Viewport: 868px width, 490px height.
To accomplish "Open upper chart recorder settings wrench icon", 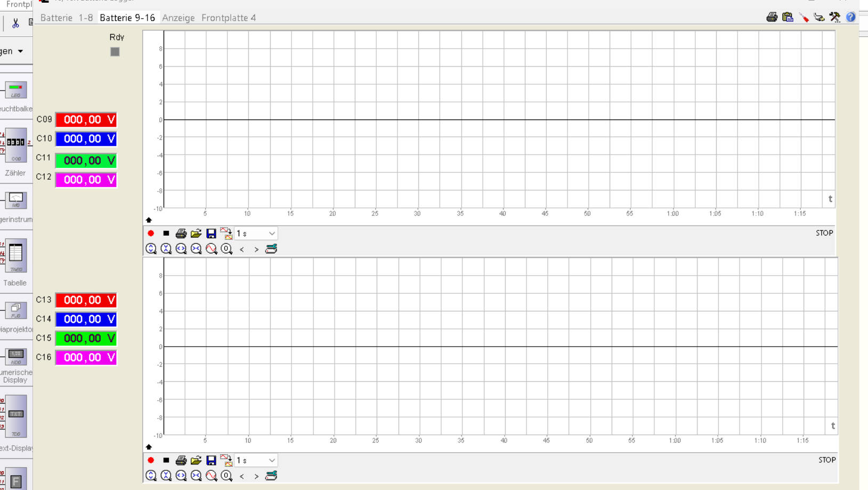I will (x=271, y=249).
